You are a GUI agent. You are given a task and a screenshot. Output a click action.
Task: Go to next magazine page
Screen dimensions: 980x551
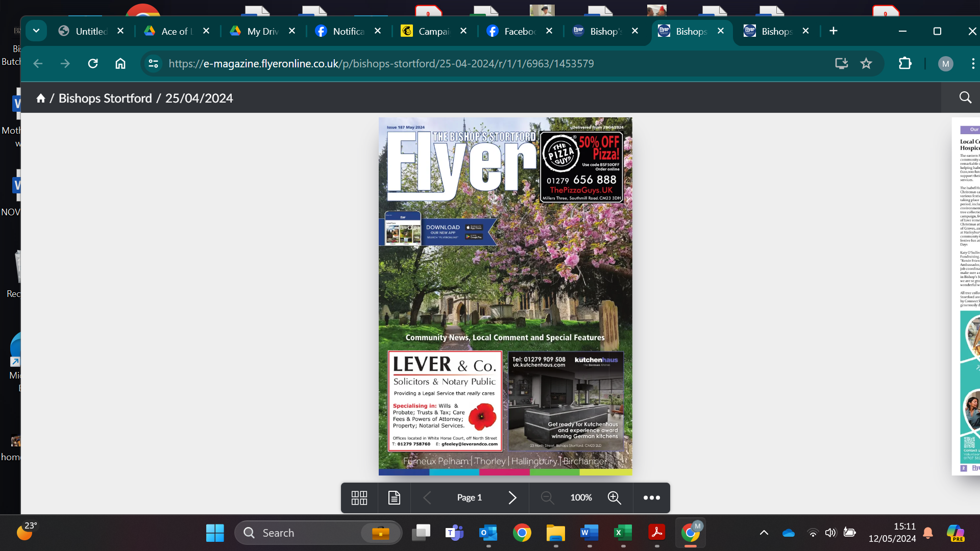click(x=512, y=498)
